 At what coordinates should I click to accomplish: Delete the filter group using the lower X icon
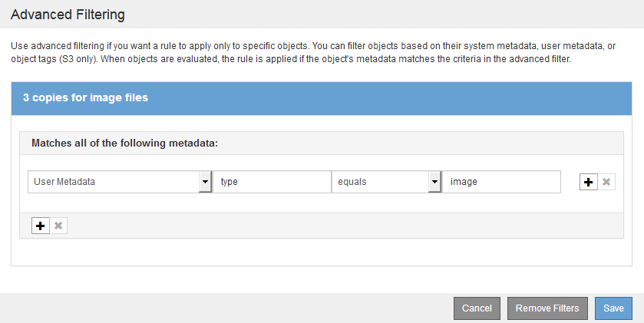click(58, 226)
